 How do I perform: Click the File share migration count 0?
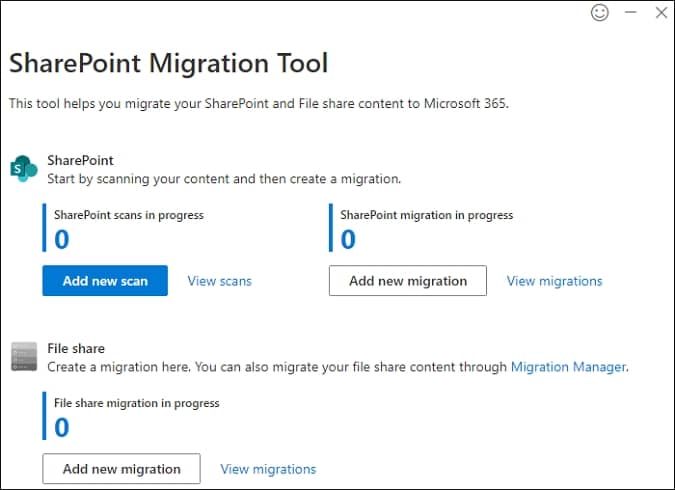62,428
